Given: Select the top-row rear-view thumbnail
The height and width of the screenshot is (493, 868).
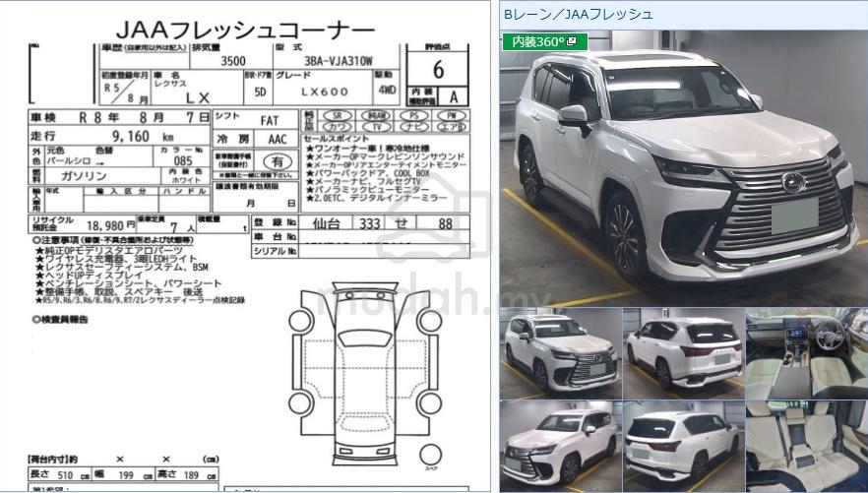Looking at the screenshot, I should click(x=683, y=352).
